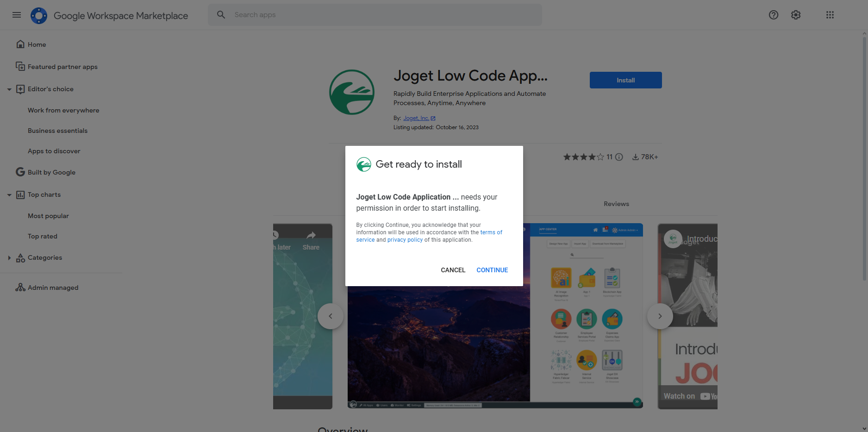Click the info icon beside rating count
868x432 pixels.
click(x=619, y=157)
